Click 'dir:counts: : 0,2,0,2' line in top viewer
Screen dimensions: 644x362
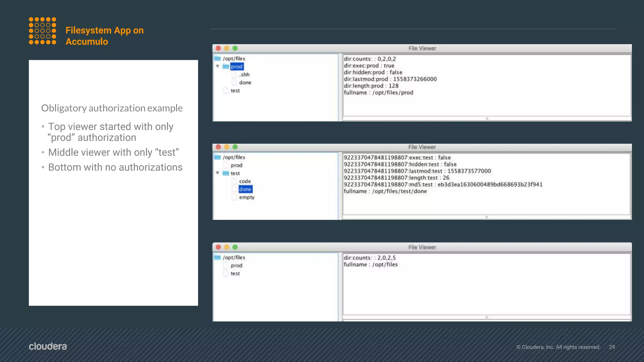[370, 59]
